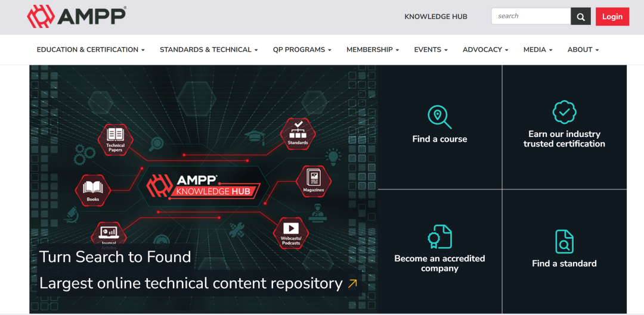
Task: Click the yellow arrow after repository text
Action: [x=352, y=283]
